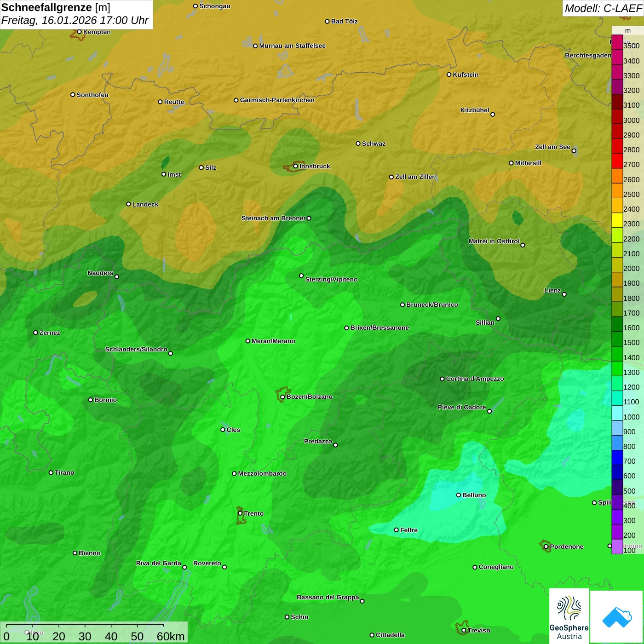Click the 'Murnau am Staffelsee' label
644x644 pixels.
pyautogui.click(x=292, y=46)
